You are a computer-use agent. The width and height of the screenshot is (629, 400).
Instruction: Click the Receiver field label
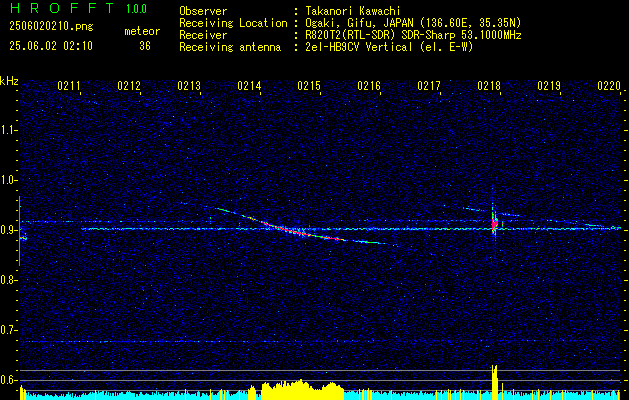203,35
